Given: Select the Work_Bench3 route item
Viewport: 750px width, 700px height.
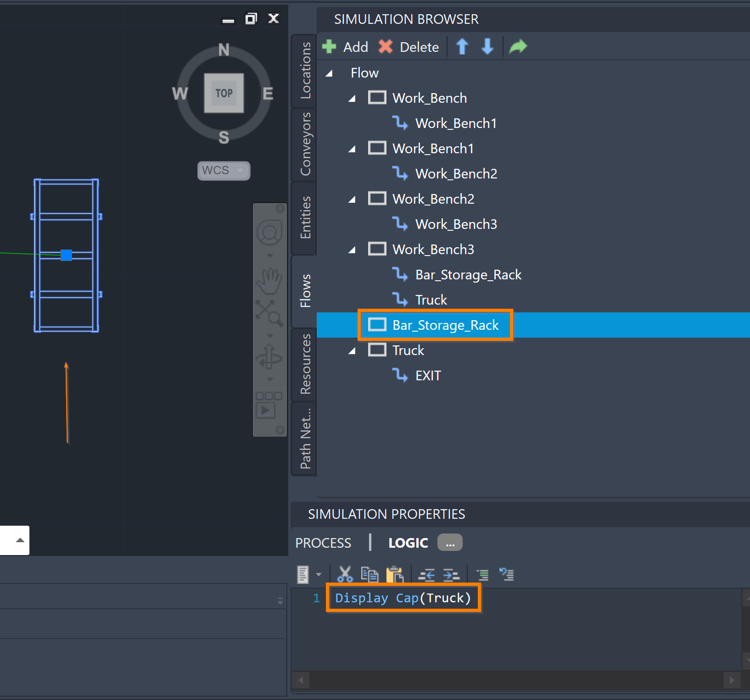Looking at the screenshot, I should click(456, 224).
